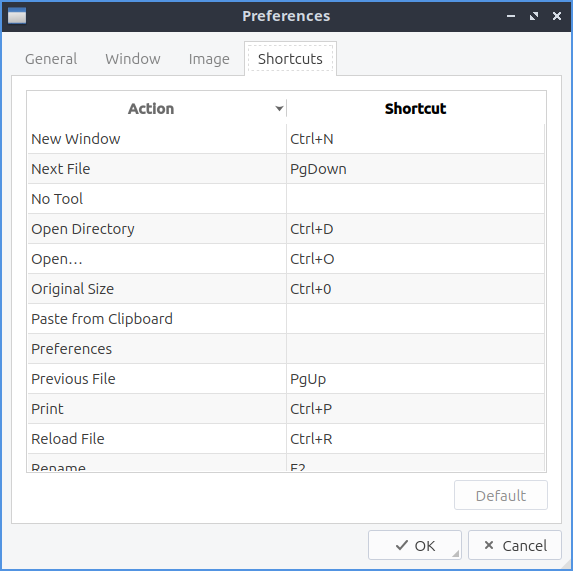The image size is (573, 571).
Task: Toggle sort arrow on Action column
Action: tap(279, 109)
